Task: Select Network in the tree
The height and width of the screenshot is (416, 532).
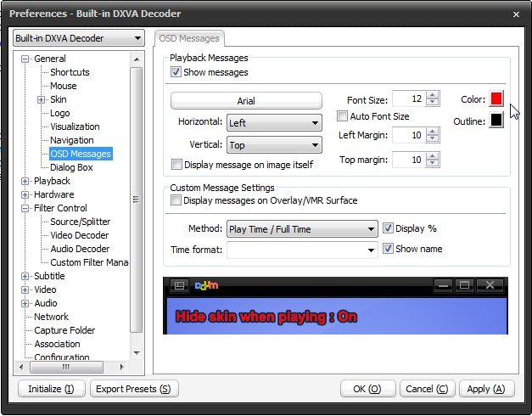Action: click(51, 317)
